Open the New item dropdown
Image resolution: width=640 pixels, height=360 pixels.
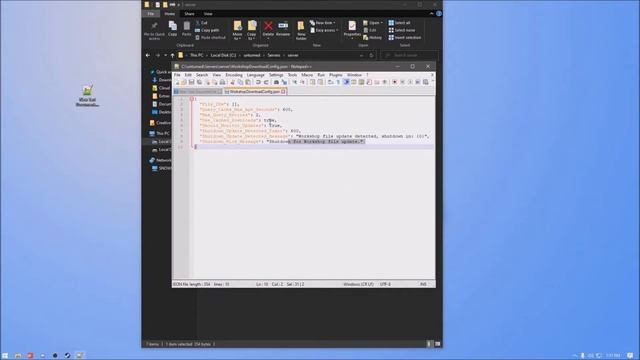coord(323,23)
